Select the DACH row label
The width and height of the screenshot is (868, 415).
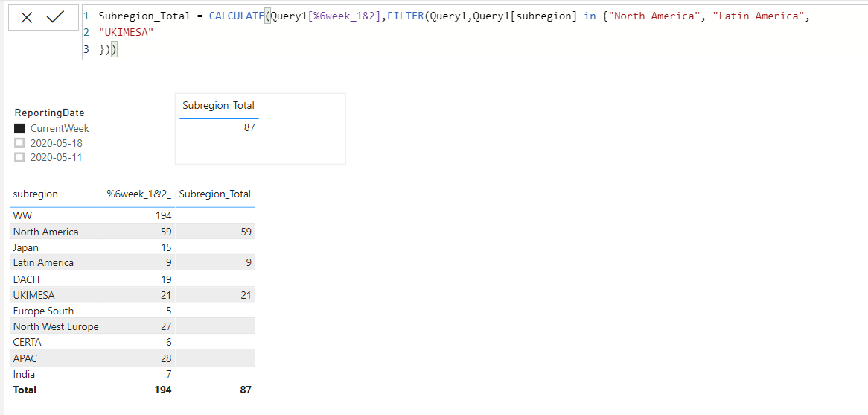[27, 280]
